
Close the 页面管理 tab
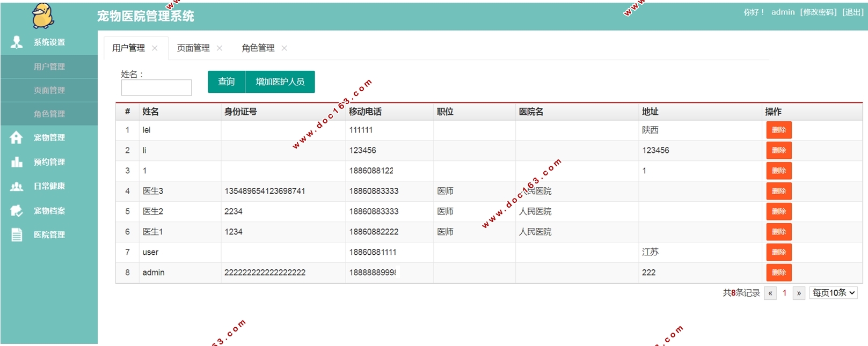click(x=220, y=48)
